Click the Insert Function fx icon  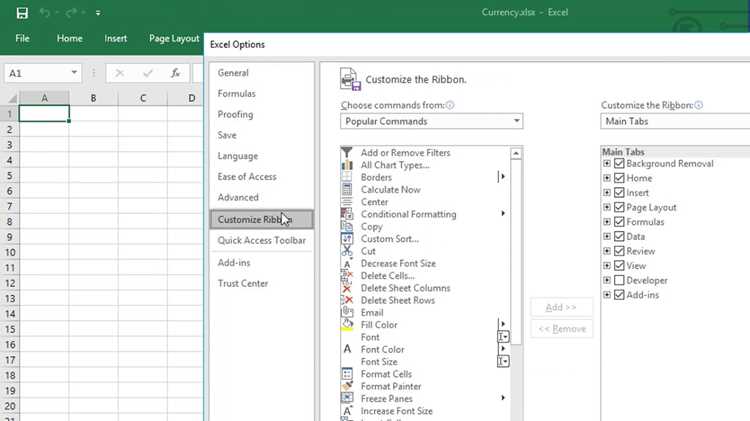tap(175, 73)
